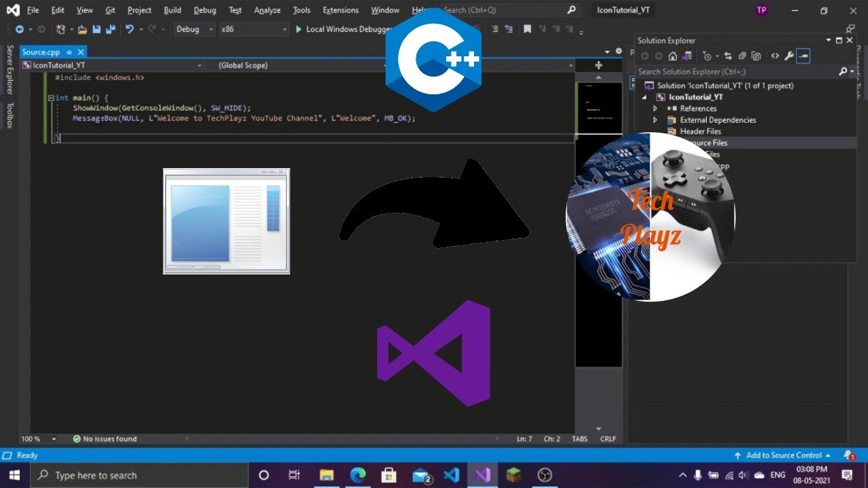Image resolution: width=868 pixels, height=488 pixels.
Task: Click Show All Files icon in Solution Explorer
Action: pyautogui.click(x=756, y=56)
